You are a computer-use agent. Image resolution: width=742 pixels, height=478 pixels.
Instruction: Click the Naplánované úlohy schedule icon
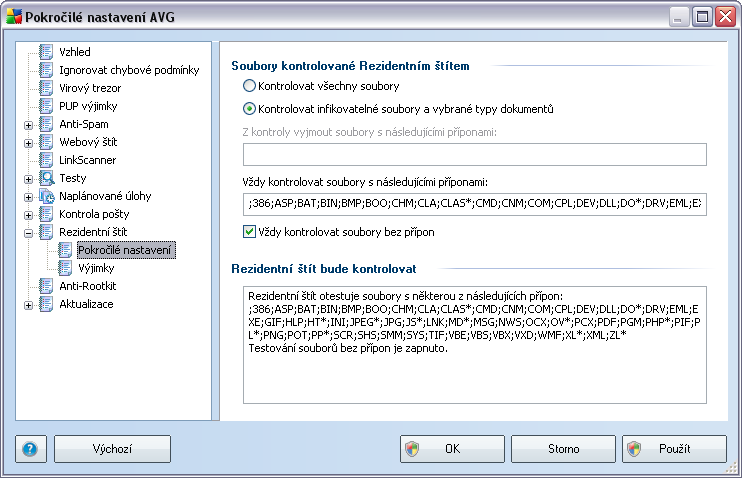click(46, 196)
